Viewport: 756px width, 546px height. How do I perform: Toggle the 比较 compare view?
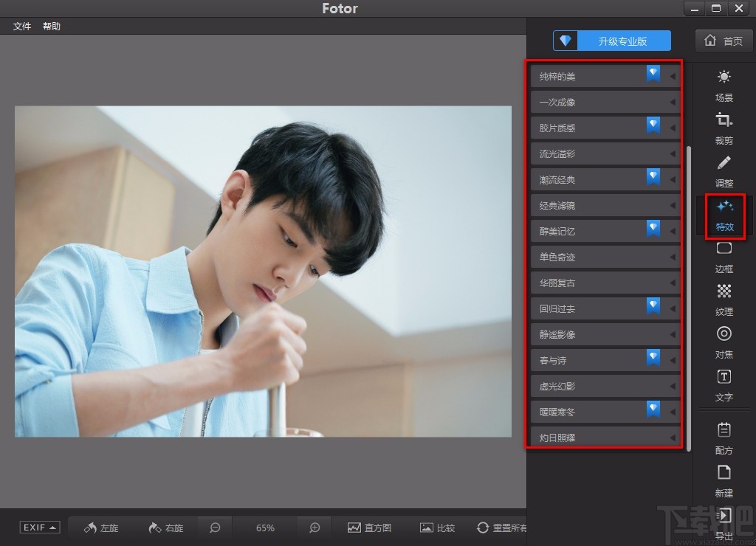(437, 528)
